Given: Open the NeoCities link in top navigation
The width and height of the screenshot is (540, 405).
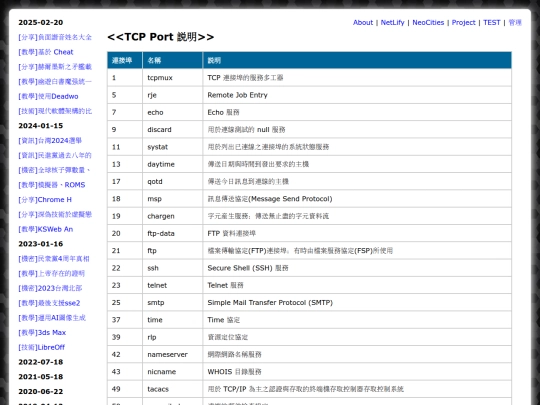Looking at the screenshot, I should point(428,22).
